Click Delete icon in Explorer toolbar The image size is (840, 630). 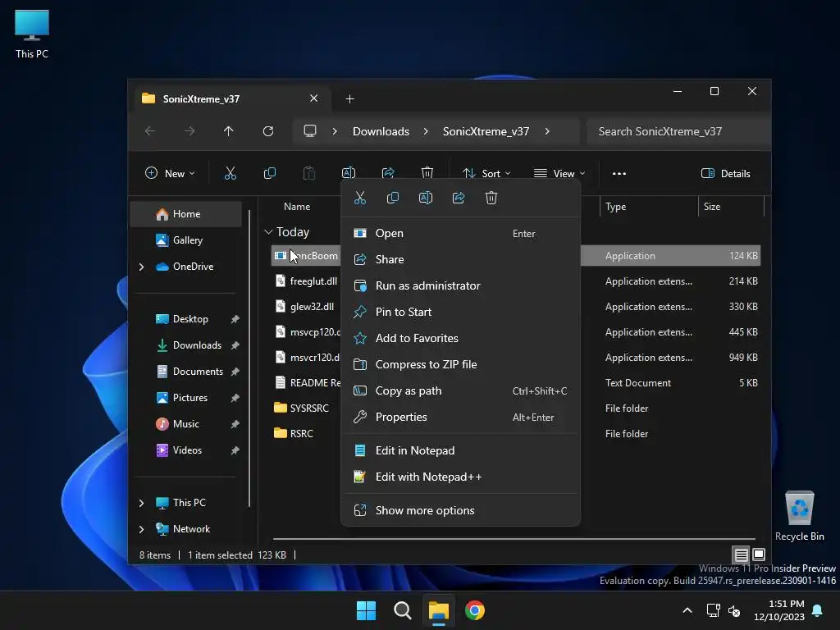click(427, 172)
